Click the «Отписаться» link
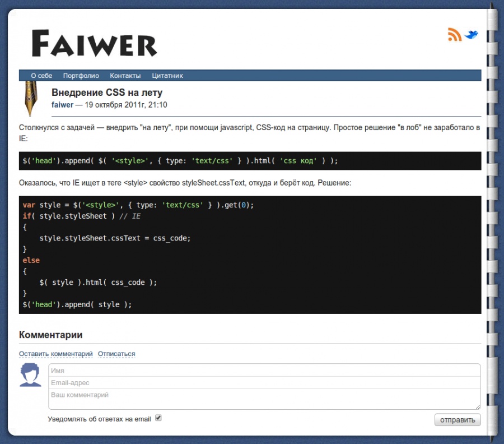 tap(116, 354)
